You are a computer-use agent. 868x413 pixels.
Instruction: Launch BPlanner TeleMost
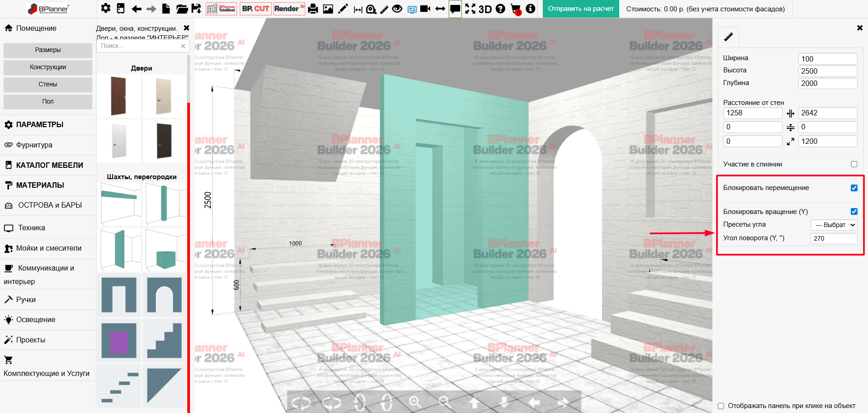tap(221, 9)
